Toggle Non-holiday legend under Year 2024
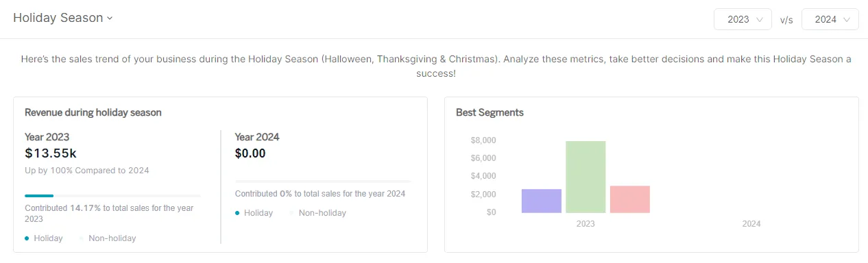The image size is (868, 263). pyautogui.click(x=317, y=213)
